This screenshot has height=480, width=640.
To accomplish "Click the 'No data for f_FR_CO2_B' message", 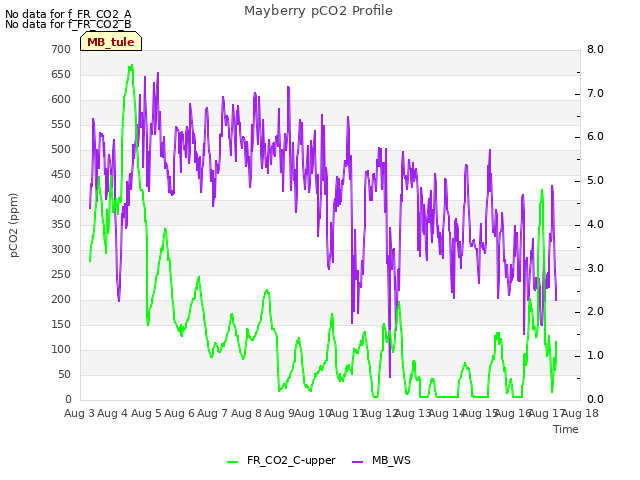I will [x=68, y=24].
